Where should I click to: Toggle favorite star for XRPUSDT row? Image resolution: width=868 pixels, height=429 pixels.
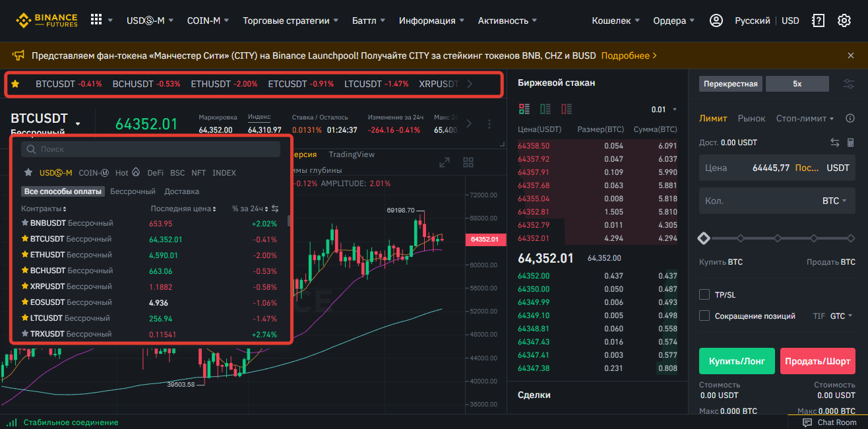(x=25, y=286)
